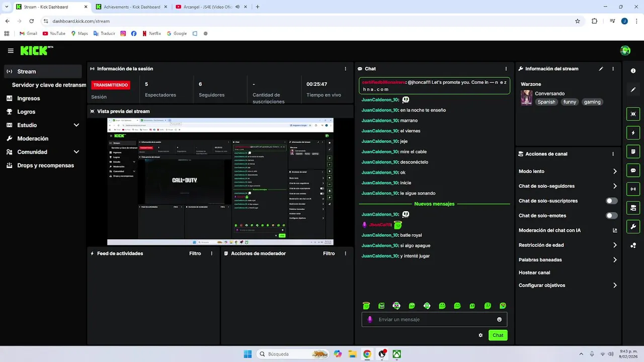Click the Windows Start button

248,354
